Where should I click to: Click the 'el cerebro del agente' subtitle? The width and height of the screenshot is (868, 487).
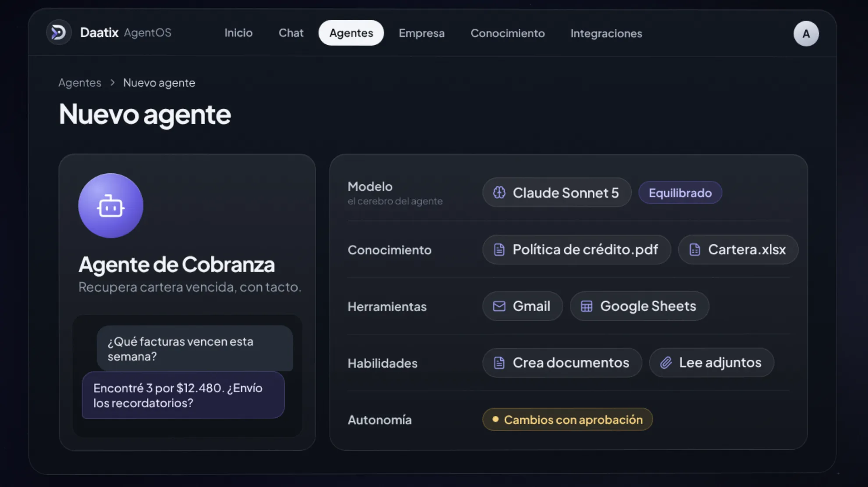[x=395, y=201]
